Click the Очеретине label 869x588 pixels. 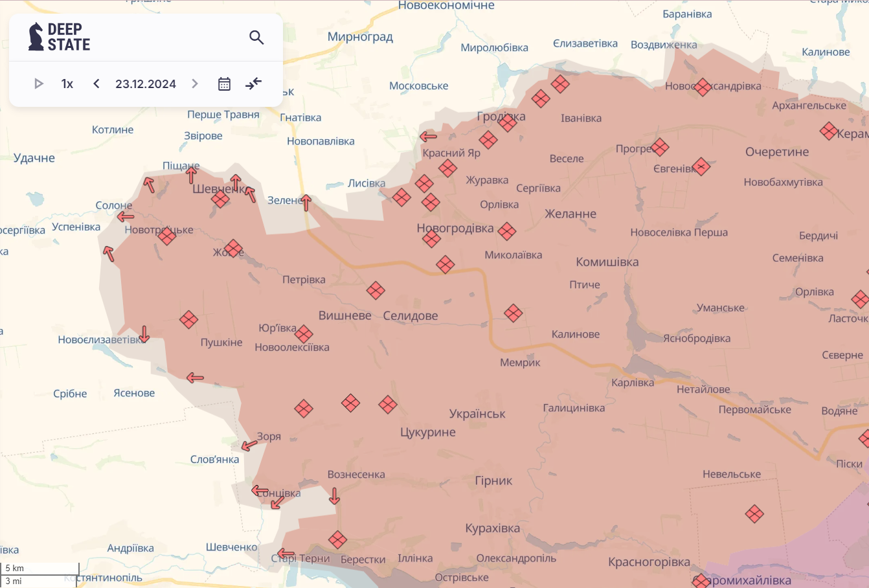[x=777, y=152]
